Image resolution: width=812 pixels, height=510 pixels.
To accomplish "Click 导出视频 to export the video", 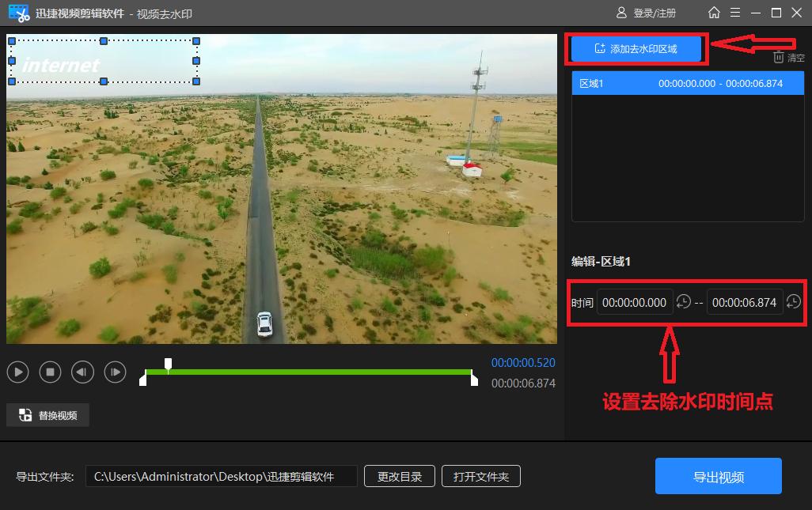I will pyautogui.click(x=718, y=475).
